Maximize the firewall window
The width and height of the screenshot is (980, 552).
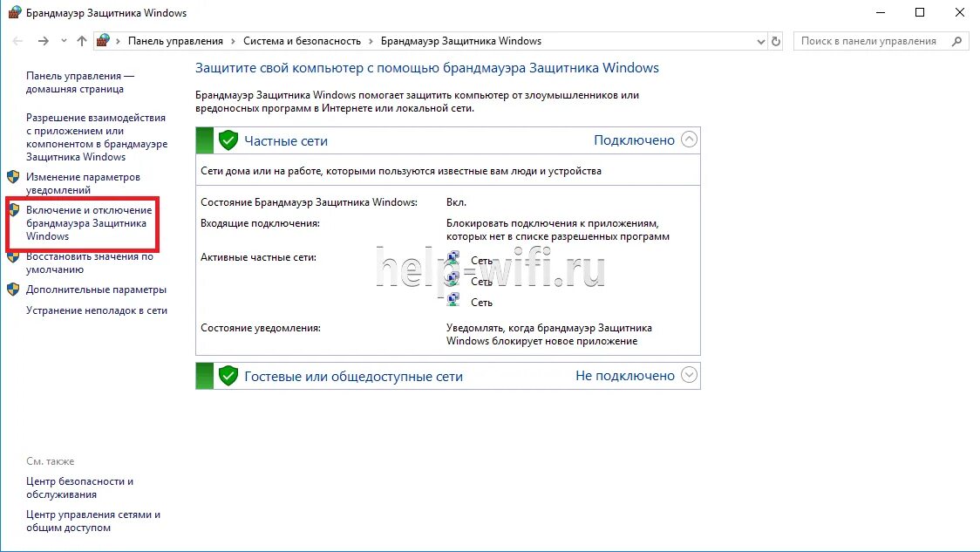(919, 12)
